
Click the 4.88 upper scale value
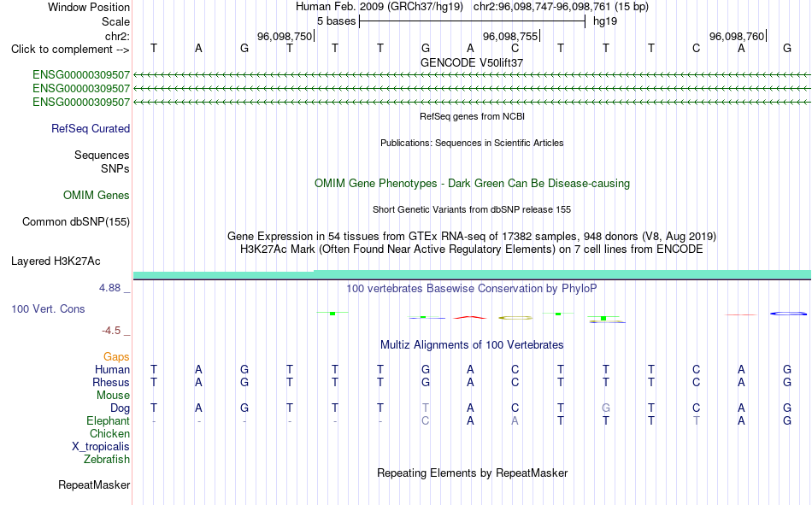point(109,287)
